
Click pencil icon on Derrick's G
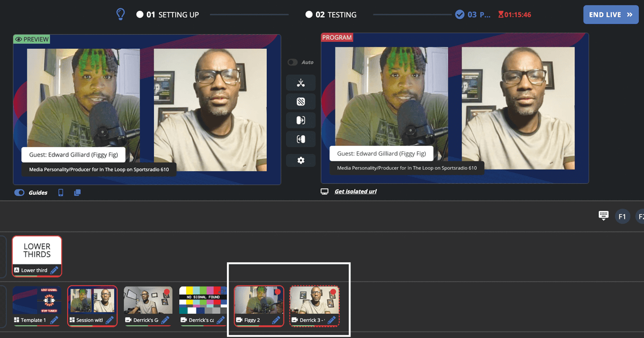[x=165, y=320]
